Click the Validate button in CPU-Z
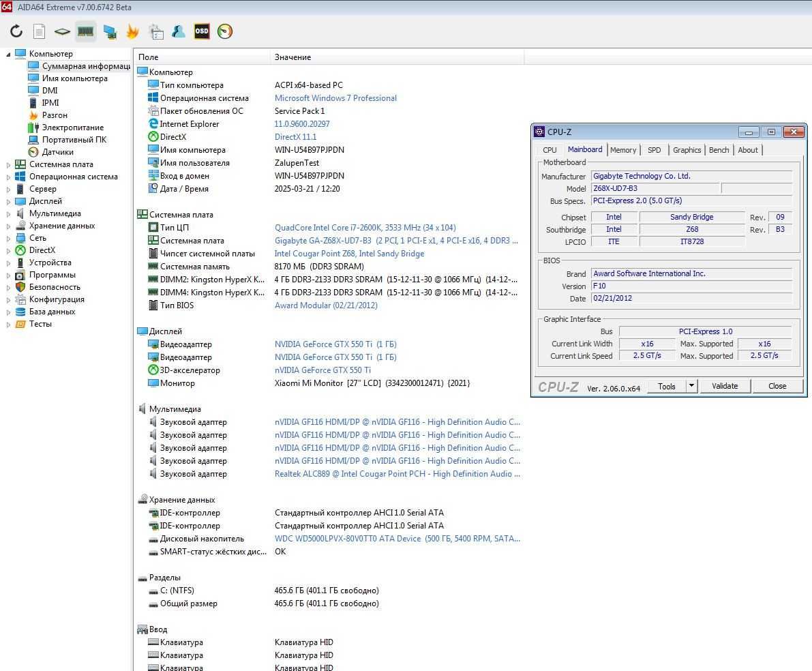The width and height of the screenshot is (812, 671). tap(725, 386)
